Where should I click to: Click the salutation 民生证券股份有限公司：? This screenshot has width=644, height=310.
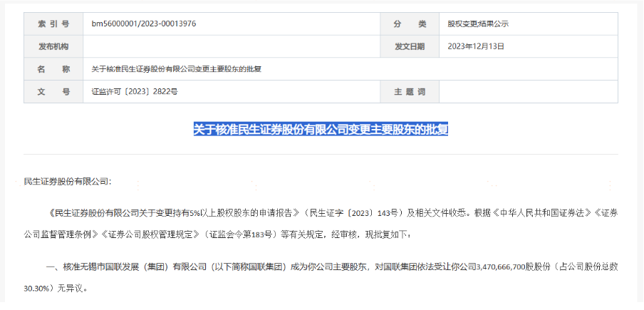click(68, 182)
